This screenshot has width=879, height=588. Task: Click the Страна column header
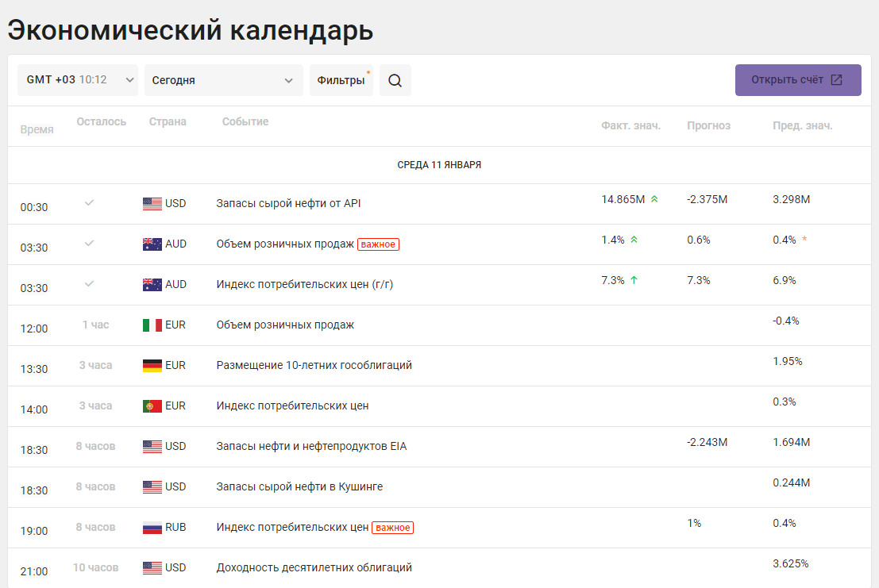tap(168, 121)
